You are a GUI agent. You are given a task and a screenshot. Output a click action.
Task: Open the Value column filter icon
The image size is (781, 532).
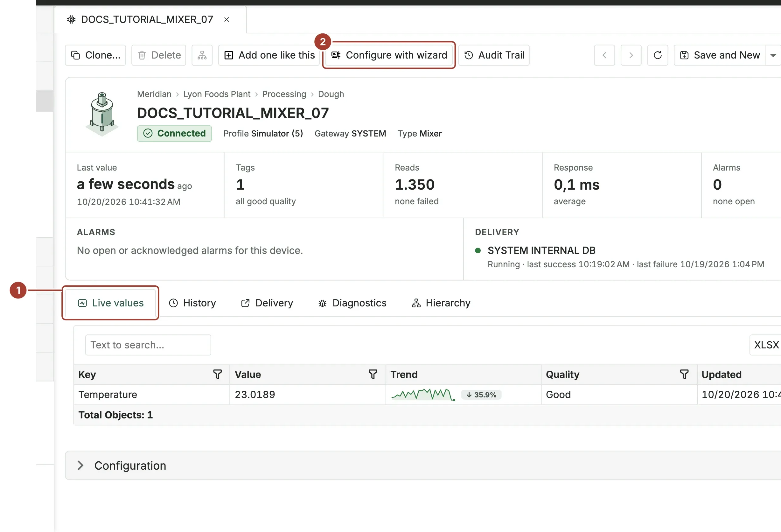coord(373,374)
